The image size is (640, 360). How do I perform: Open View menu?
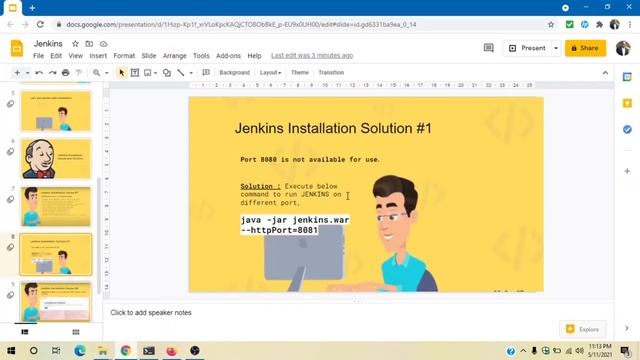point(76,56)
